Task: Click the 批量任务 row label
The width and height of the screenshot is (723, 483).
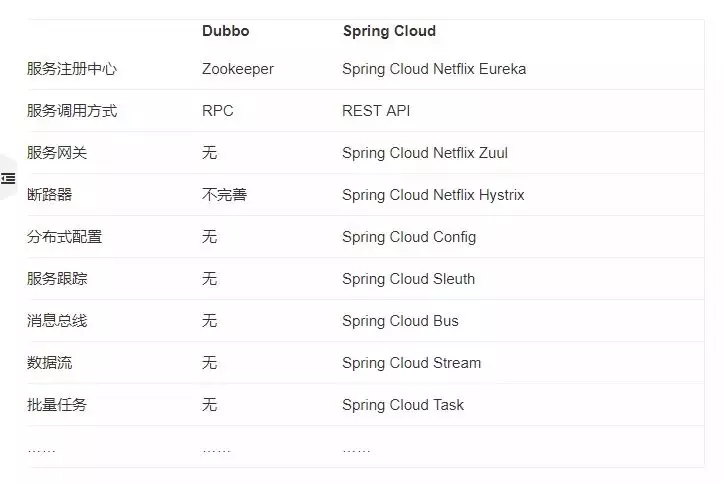Action: click(57, 405)
